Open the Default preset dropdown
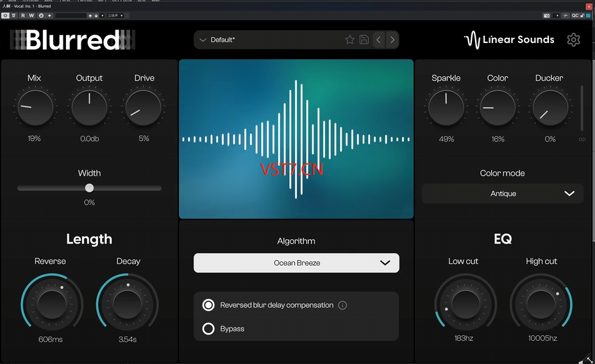 [269, 40]
